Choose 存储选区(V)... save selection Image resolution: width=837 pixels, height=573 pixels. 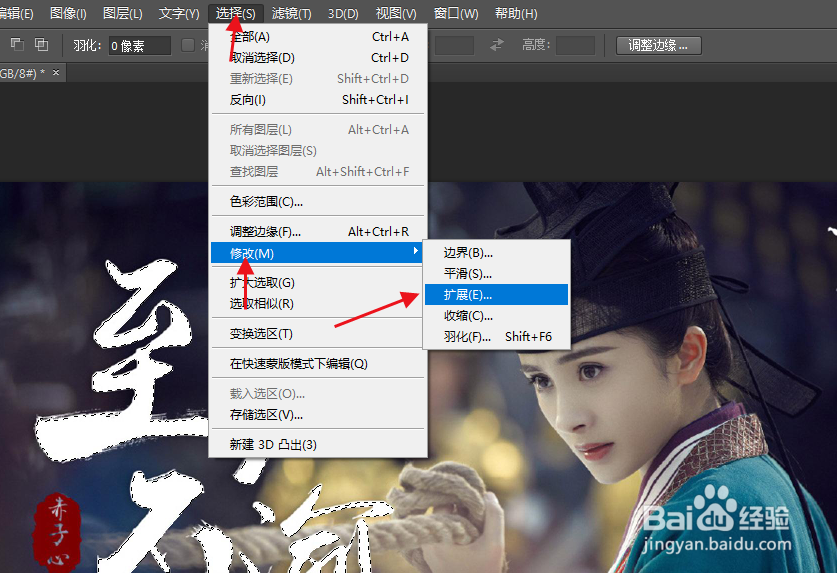(x=319, y=415)
